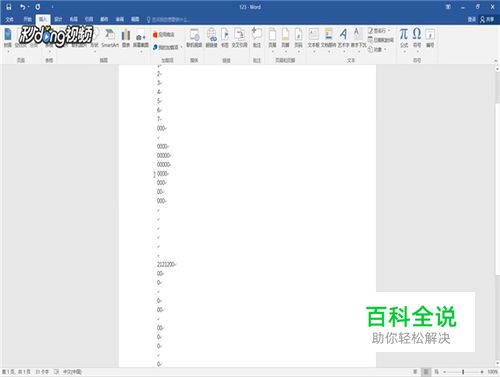Click the Sign in (登录) link
Screen dimensions: 500x377
(x=471, y=20)
